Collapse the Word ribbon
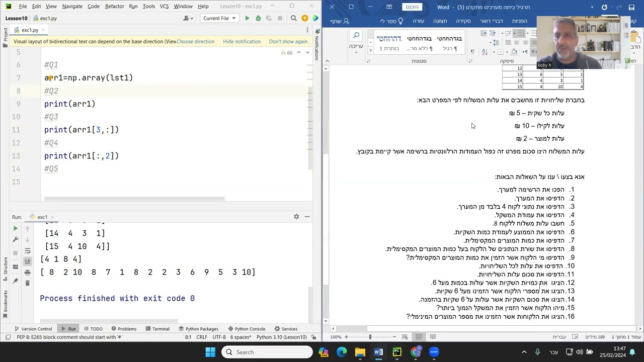The height and width of the screenshot is (362, 644). 328,60
